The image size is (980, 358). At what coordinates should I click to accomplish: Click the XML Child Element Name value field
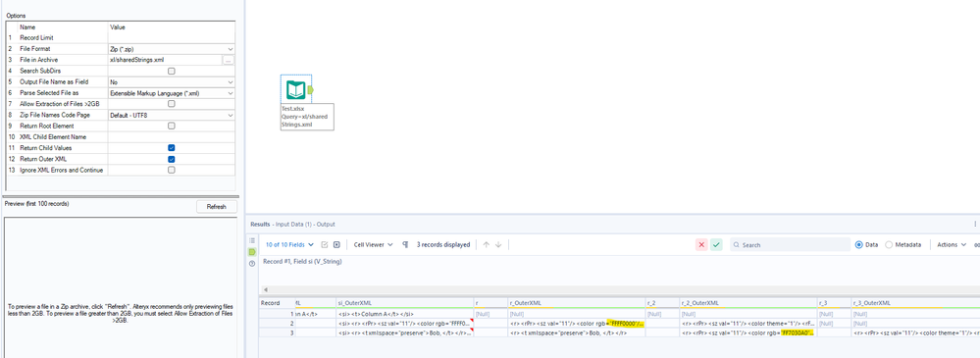(172, 137)
